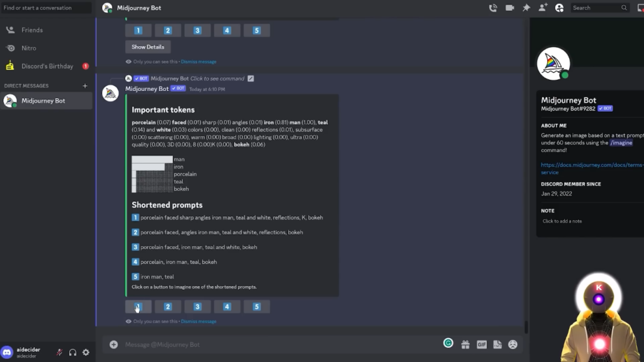Click the large Midjourney profile avatar
644x362 pixels.
[x=553, y=63]
